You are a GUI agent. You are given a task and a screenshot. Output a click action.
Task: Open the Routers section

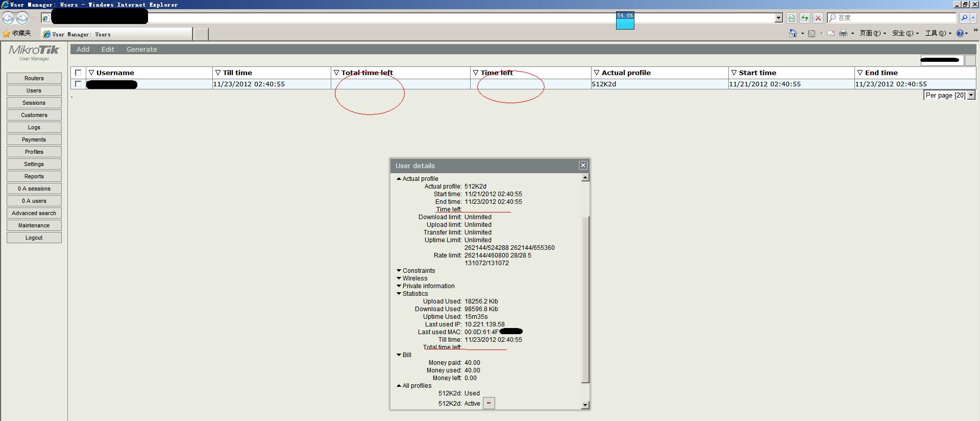(34, 78)
